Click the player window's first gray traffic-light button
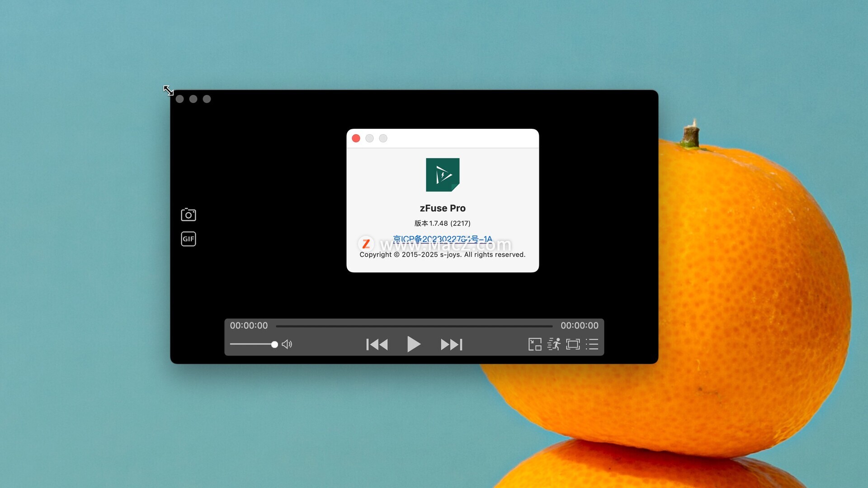The image size is (868, 488). point(179,99)
